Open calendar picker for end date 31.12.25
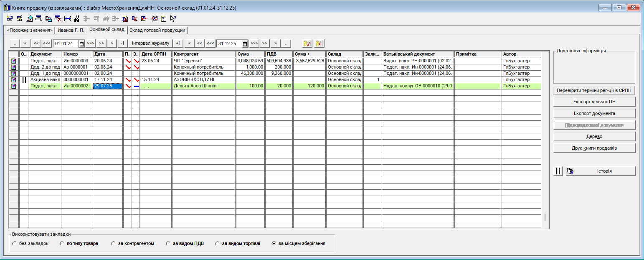This screenshot has height=260, width=644. [245, 43]
